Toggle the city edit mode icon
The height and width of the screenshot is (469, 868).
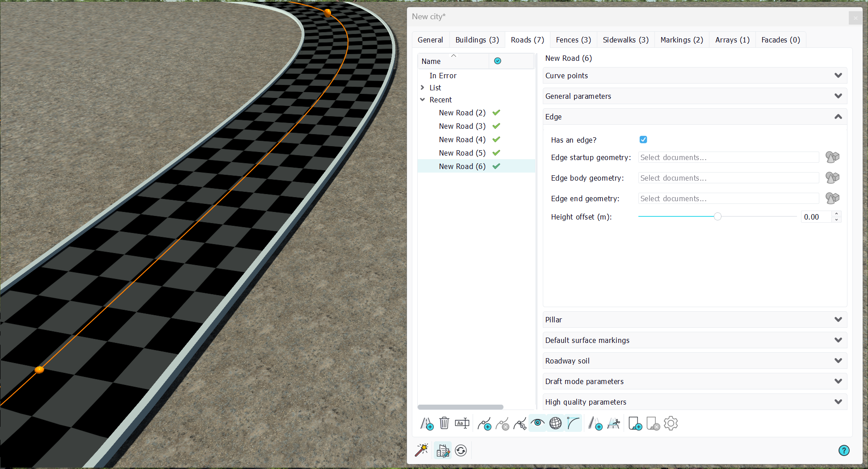pos(443,450)
